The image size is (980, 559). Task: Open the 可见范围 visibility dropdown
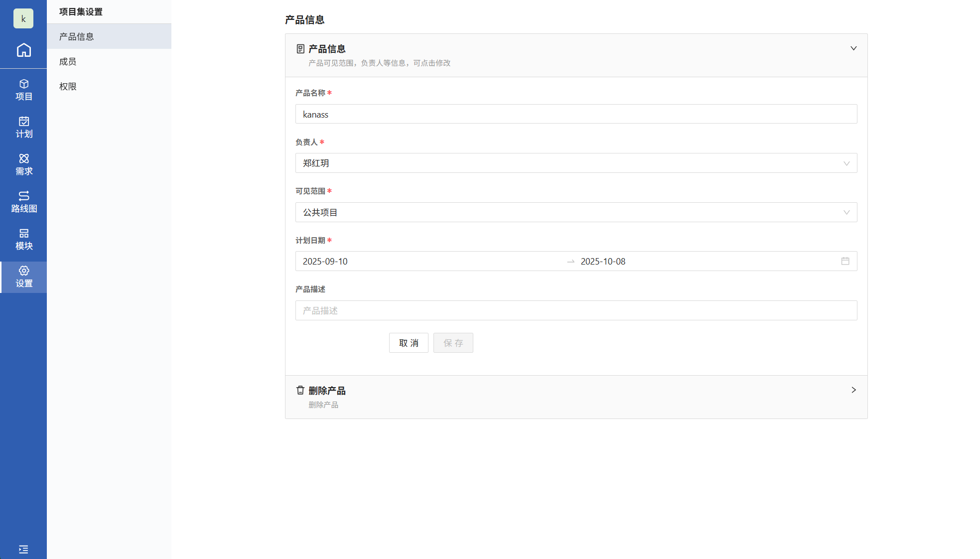coord(576,212)
